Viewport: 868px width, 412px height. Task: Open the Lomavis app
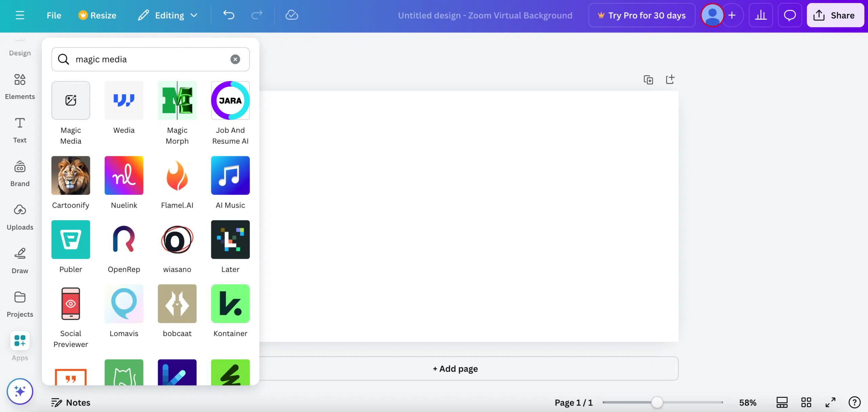coord(124,311)
